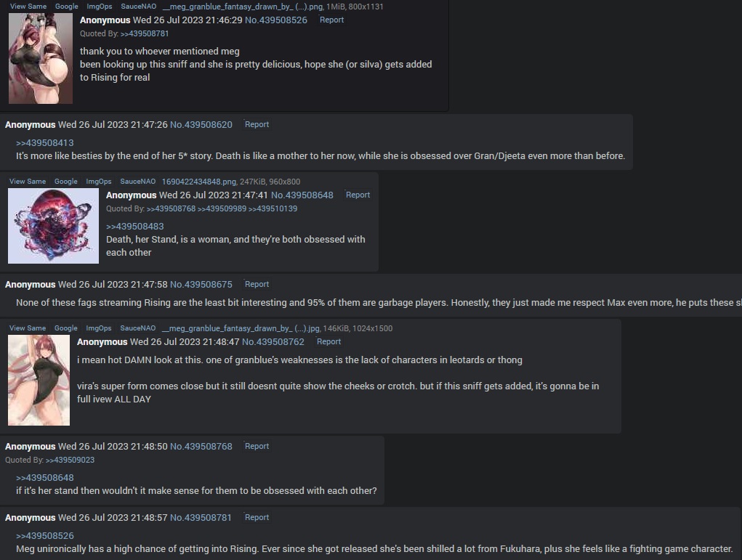Follow reply link >>439508526 in the bottom post
The height and width of the screenshot is (560, 742).
pyautogui.click(x=45, y=536)
